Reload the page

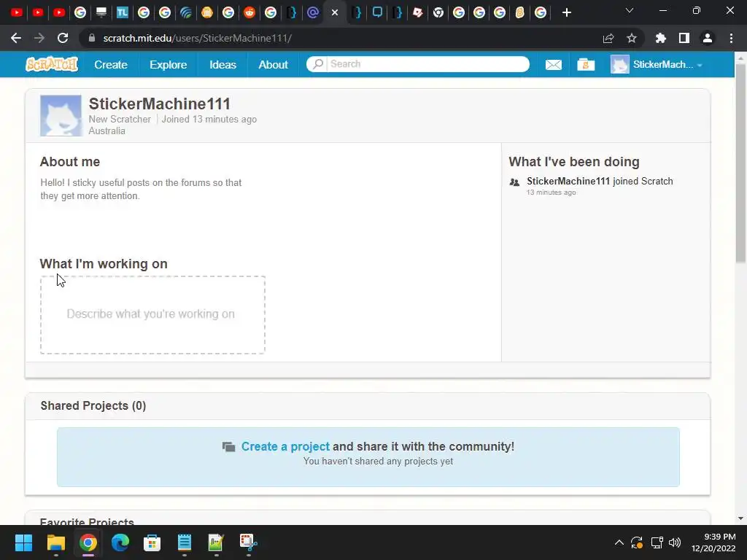click(x=63, y=38)
